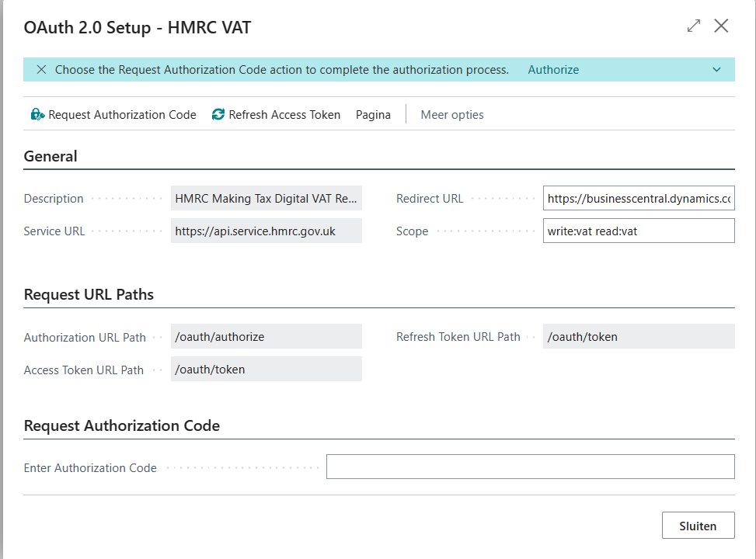This screenshot has width=756, height=559.
Task: Click the Refresh Access Token arrows icon
Action: click(x=218, y=114)
